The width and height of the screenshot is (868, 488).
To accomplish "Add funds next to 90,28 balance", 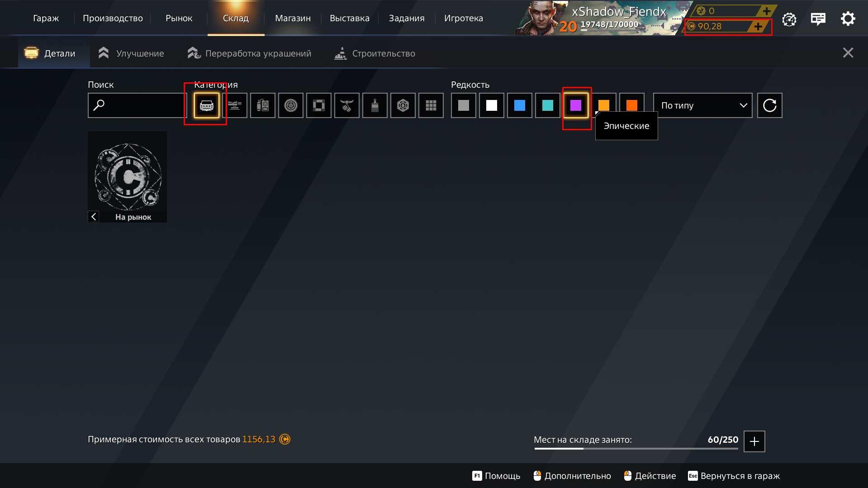I will 758,27.
